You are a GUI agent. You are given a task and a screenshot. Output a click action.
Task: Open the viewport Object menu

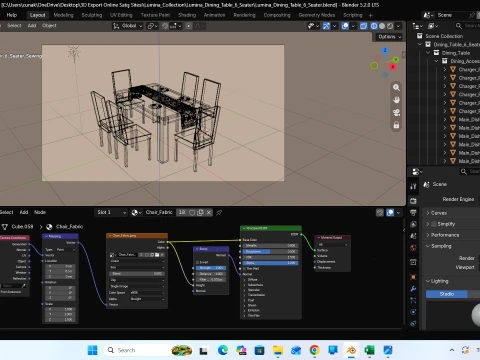[x=49, y=26]
